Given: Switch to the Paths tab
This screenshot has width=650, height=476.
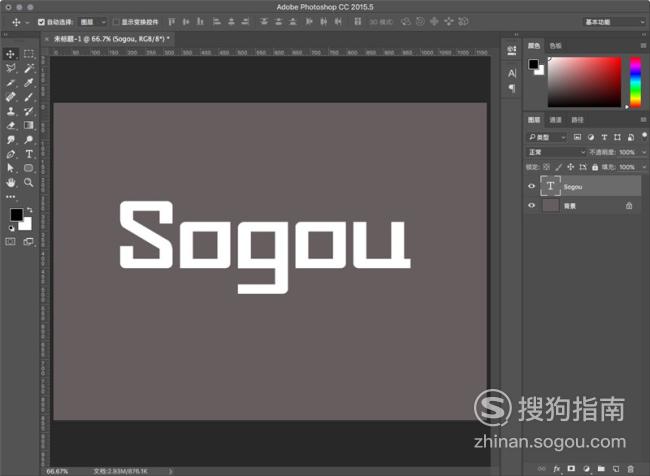Looking at the screenshot, I should [x=577, y=120].
